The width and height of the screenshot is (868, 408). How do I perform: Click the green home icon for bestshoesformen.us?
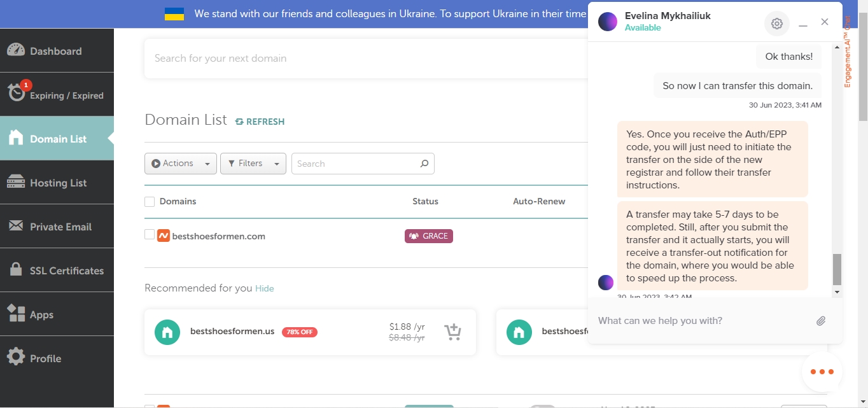click(x=167, y=332)
